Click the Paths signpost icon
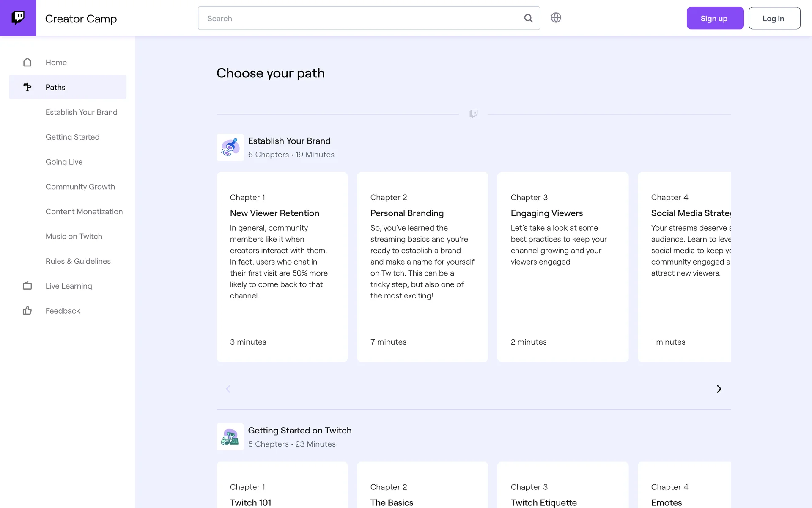This screenshot has height=508, width=812. pyautogui.click(x=27, y=87)
